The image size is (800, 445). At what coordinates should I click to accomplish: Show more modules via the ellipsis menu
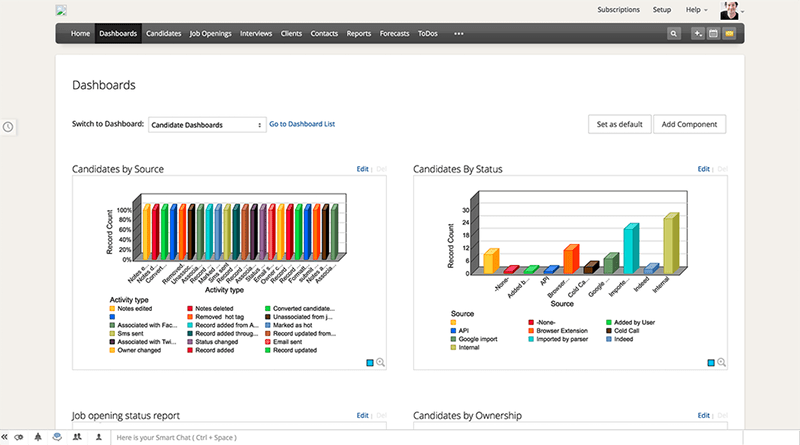tap(459, 33)
